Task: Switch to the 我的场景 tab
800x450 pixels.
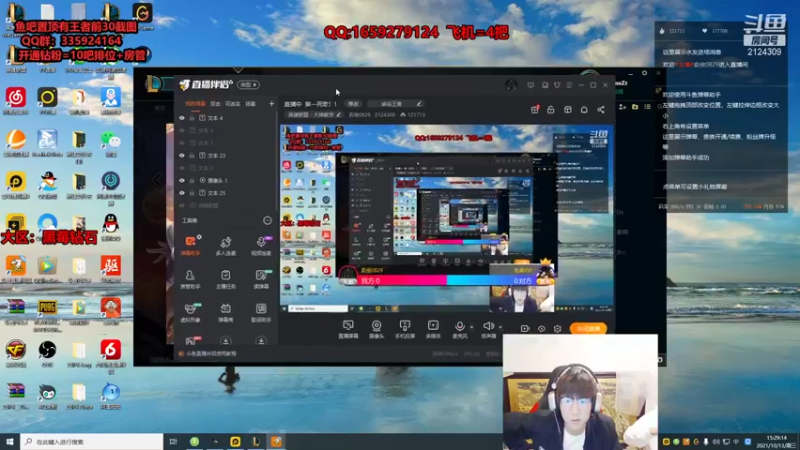Action: 195,104
